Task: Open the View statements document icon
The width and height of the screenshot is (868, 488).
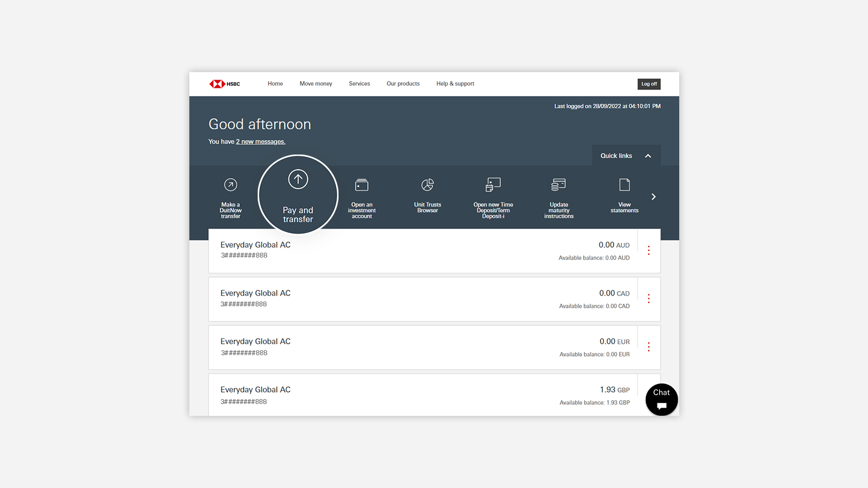Action: (x=624, y=185)
